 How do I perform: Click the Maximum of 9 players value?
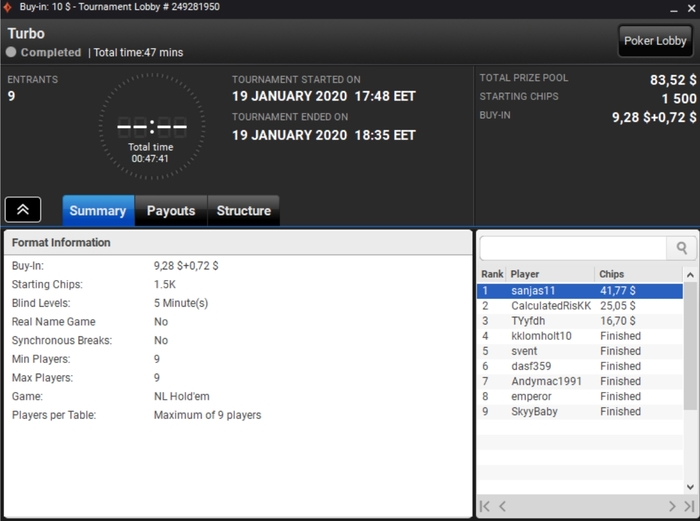click(207, 415)
